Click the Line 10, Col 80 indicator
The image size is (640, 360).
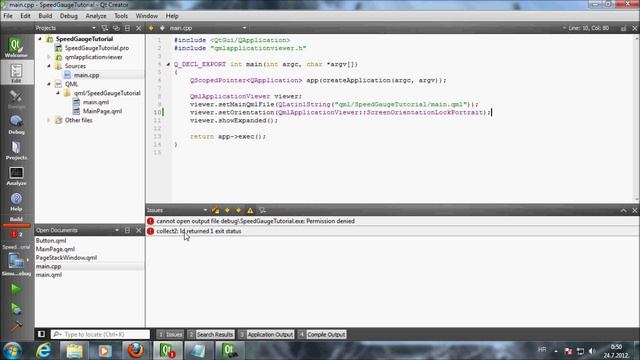[x=588, y=28]
